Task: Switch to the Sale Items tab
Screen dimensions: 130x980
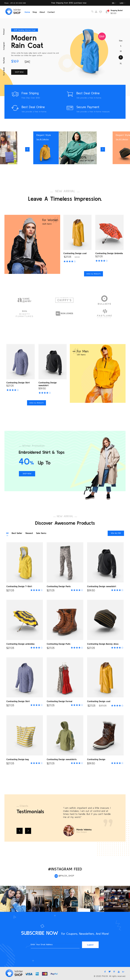Action: point(41,533)
